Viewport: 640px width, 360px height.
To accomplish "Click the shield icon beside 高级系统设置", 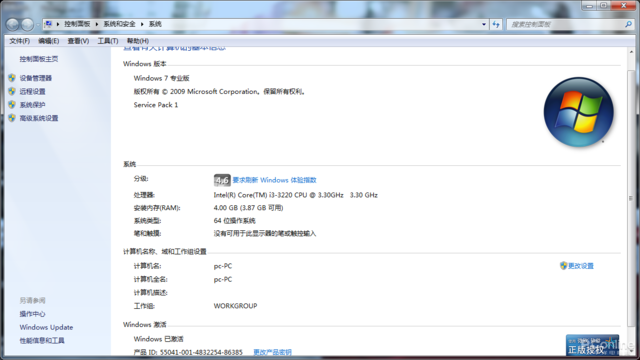I will [12, 118].
